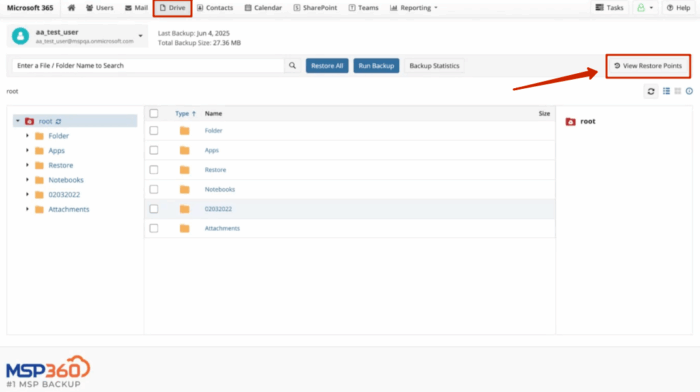Viewport: 700px width, 392px height.
Task: Toggle the info panel icon
Action: click(689, 91)
